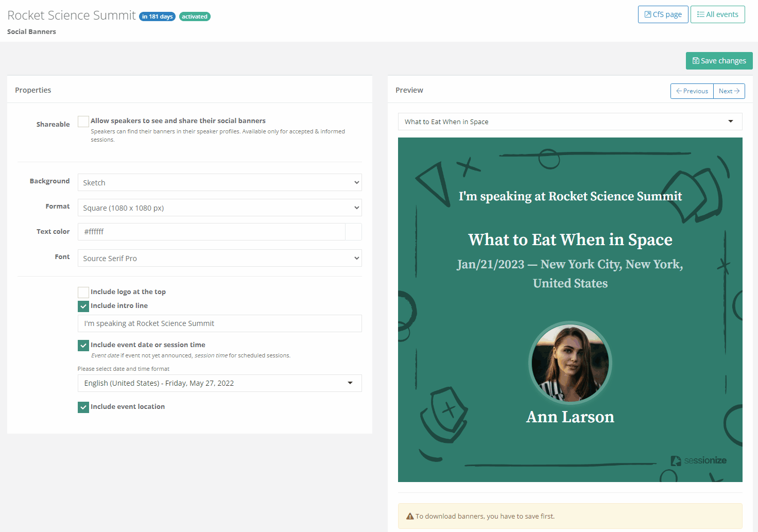This screenshot has height=532, width=758.
Task: Click the text color swatch box
Action: [x=353, y=232]
